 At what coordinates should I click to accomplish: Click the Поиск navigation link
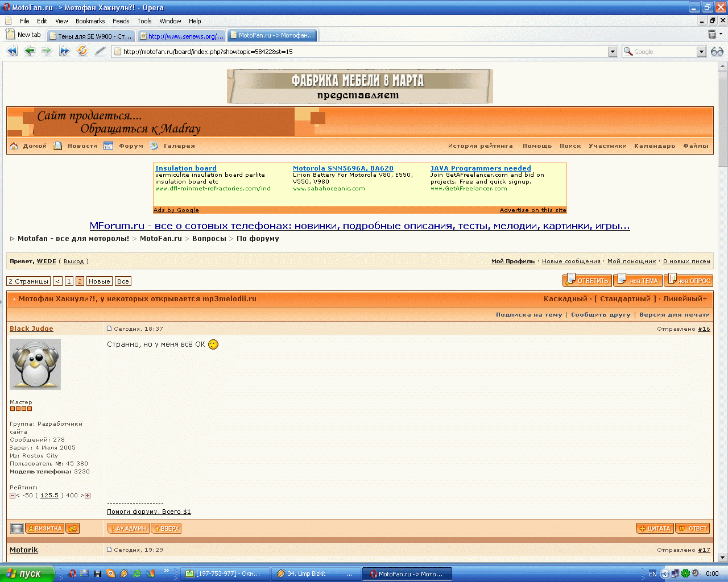570,146
